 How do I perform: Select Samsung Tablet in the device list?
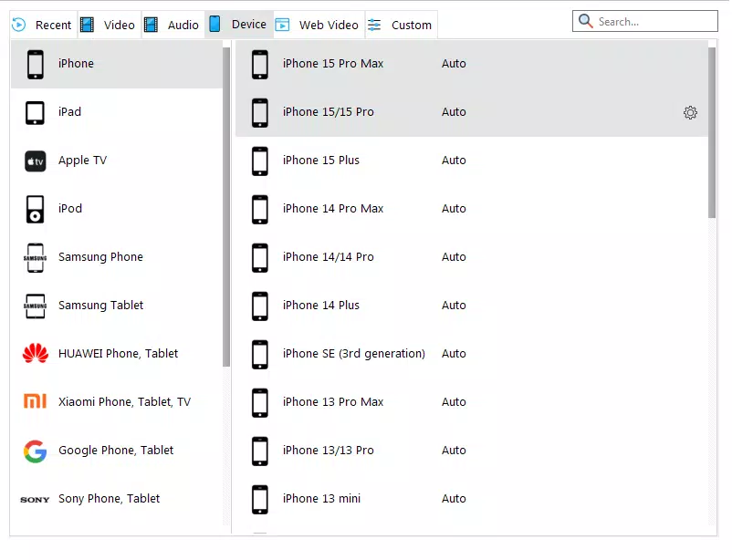click(100, 306)
